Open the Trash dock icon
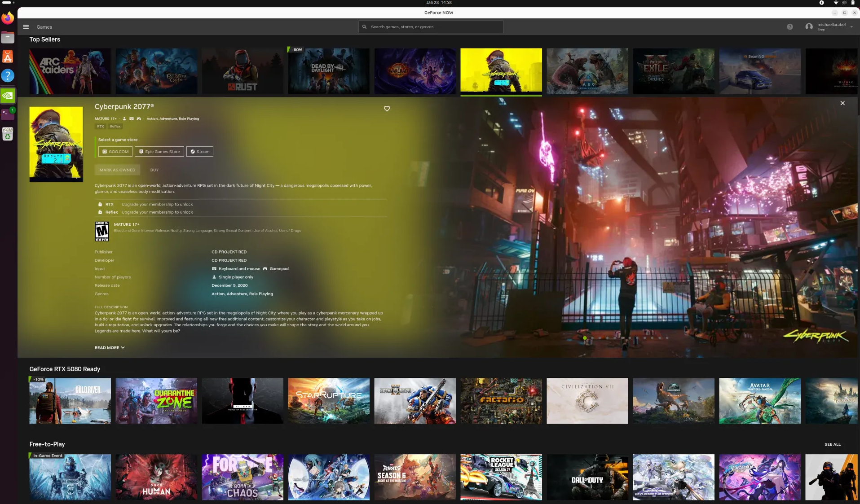 click(x=8, y=134)
